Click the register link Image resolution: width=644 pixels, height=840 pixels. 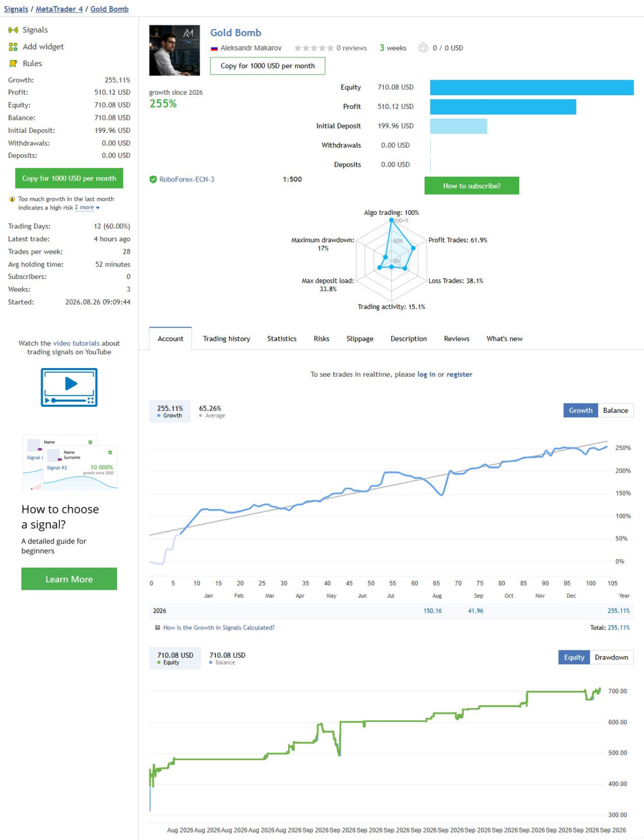[x=459, y=375]
